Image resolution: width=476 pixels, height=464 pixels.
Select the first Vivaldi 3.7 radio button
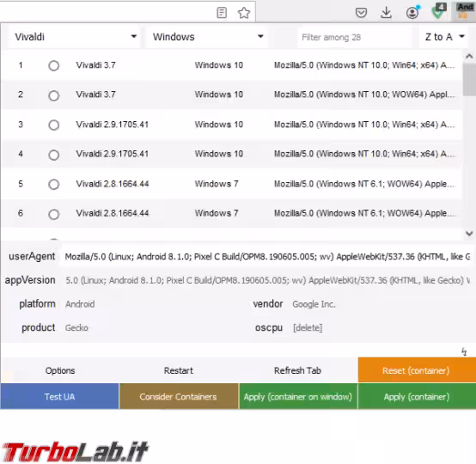(54, 65)
